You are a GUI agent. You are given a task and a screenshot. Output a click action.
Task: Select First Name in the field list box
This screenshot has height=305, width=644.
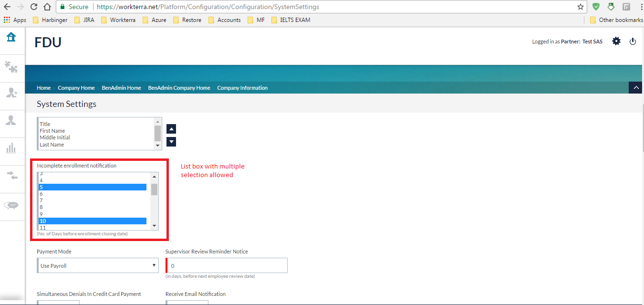pos(52,130)
